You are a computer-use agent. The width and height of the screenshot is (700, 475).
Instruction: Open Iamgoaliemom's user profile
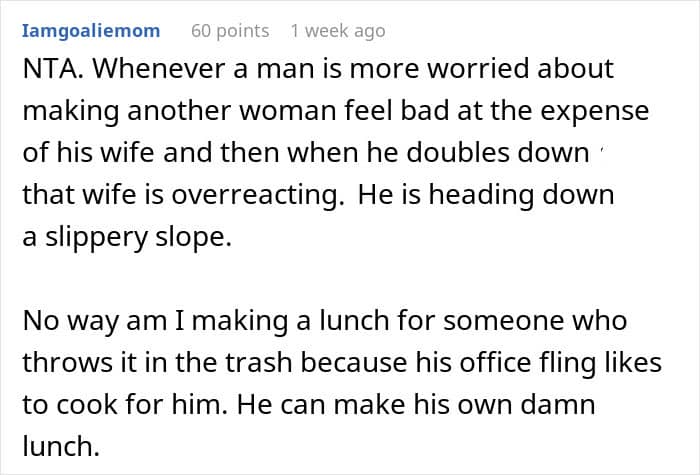[x=90, y=31]
